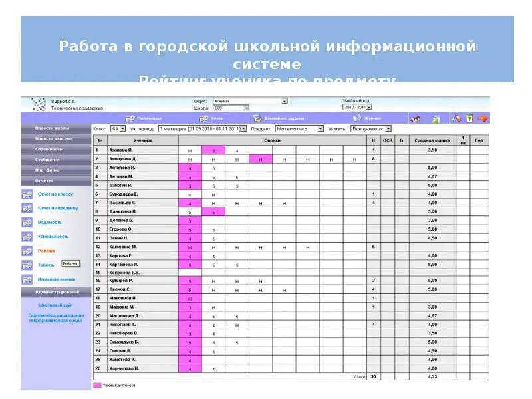The width and height of the screenshot is (532, 399).
Task: Open the Рейтинг link
Action: (46, 251)
